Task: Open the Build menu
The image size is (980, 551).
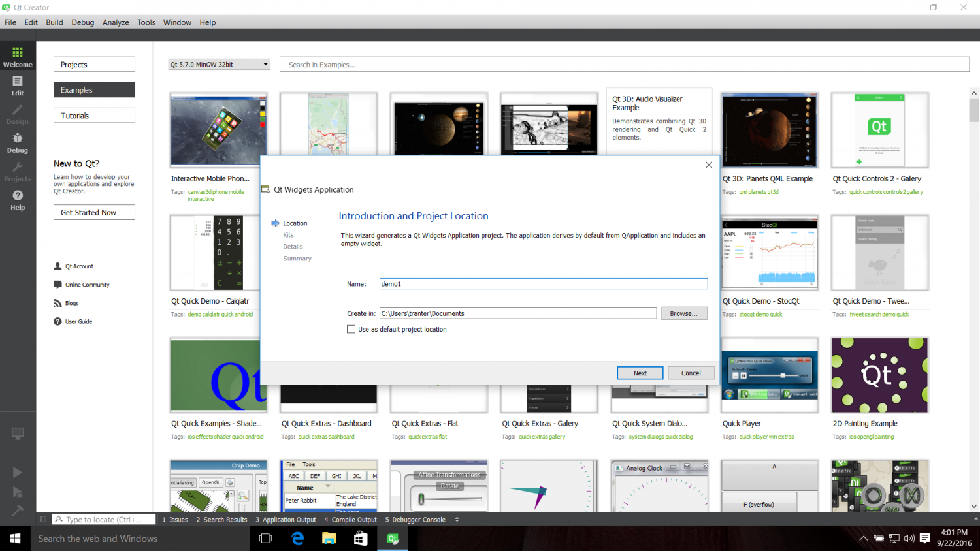Action: click(x=54, y=22)
